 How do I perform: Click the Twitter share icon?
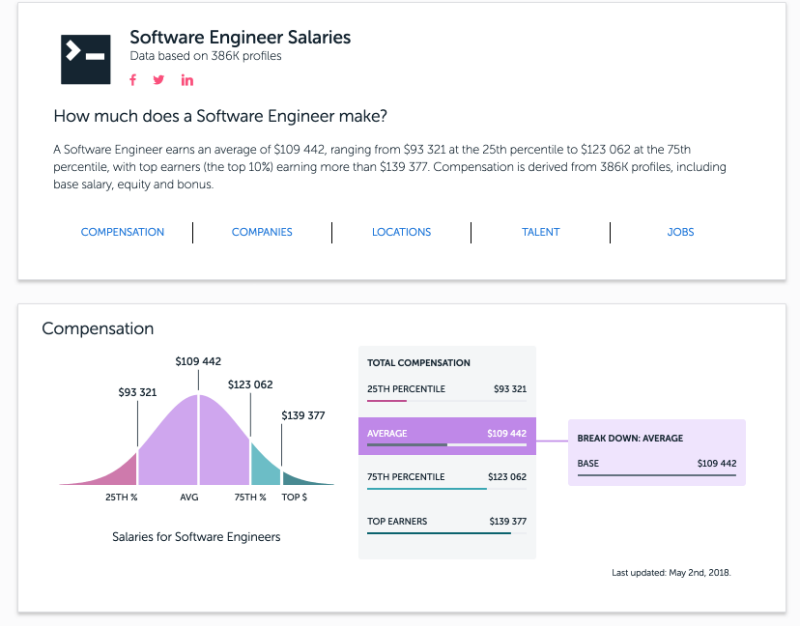159,80
